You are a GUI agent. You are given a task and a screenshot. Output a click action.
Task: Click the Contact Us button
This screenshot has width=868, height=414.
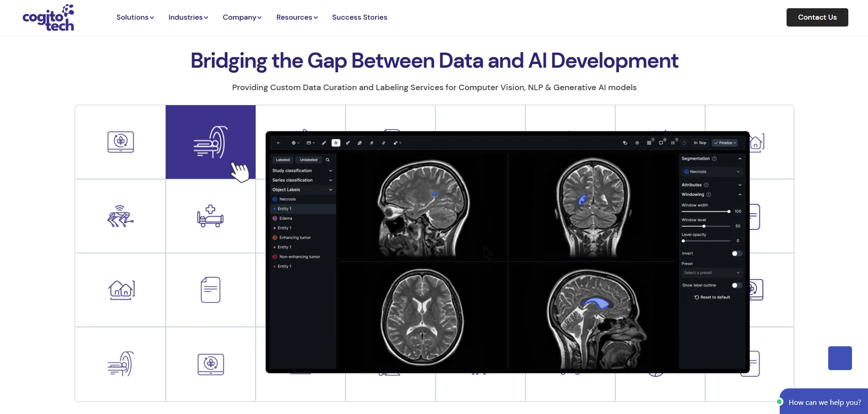817,17
